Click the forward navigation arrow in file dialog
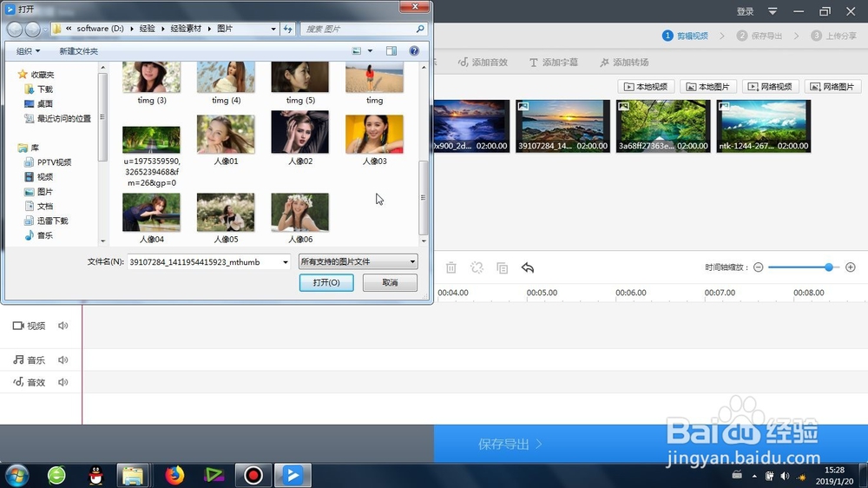868x488 pixels. tap(33, 29)
